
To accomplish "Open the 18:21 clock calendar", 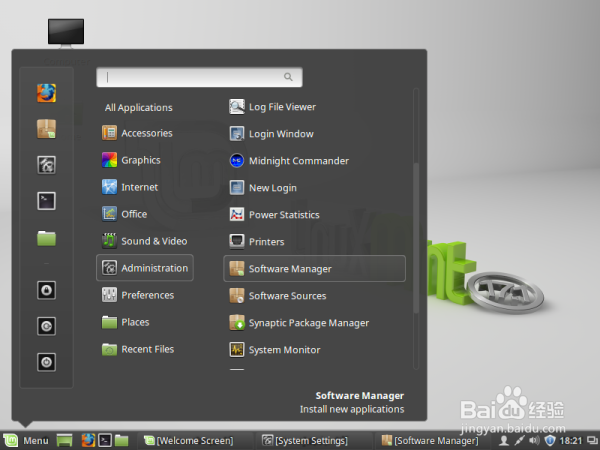I will [x=571, y=441].
